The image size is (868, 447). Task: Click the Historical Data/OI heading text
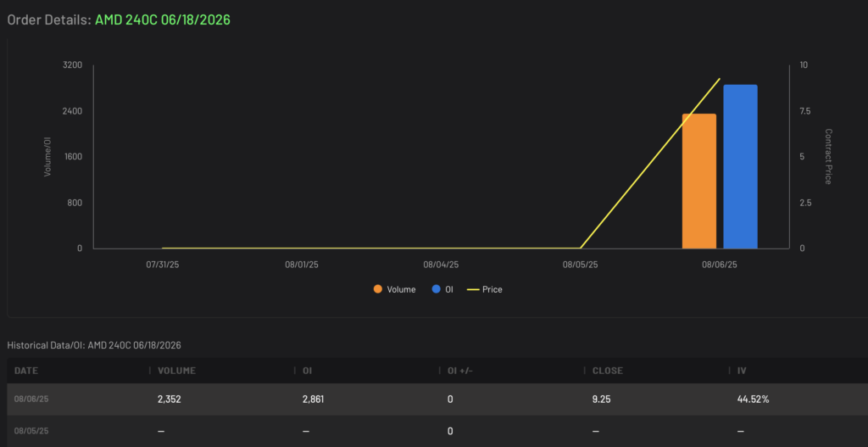94,345
